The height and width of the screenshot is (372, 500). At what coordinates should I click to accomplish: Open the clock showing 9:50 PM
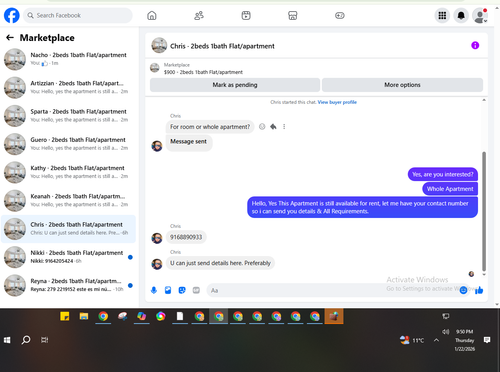click(x=465, y=340)
